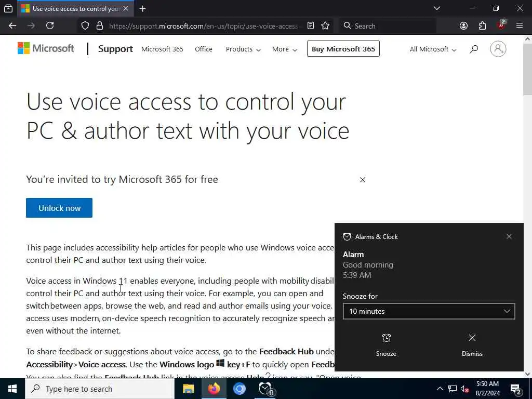This screenshot has width=532, height=399.
Task: Open a new tab with the plus button
Action: click(x=142, y=9)
